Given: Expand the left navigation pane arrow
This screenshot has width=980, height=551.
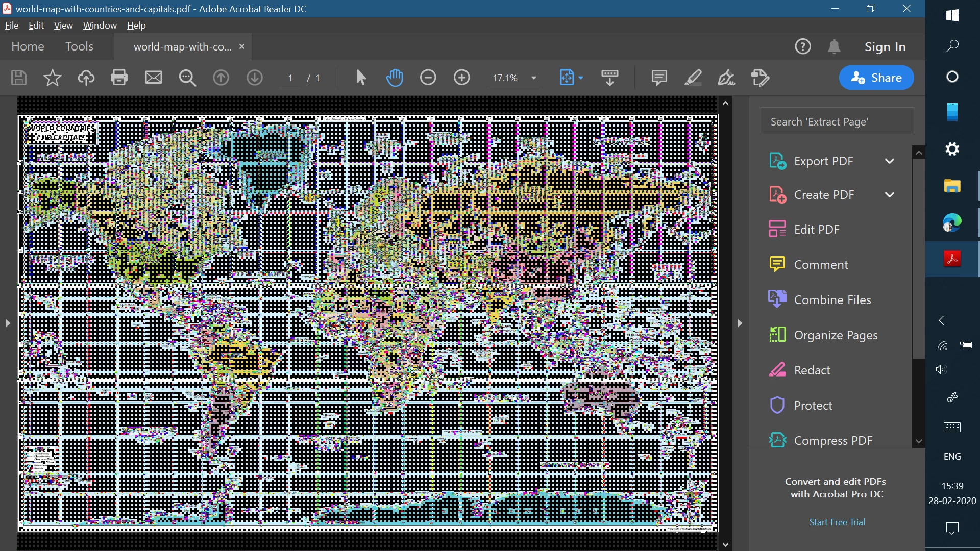Looking at the screenshot, I should pyautogui.click(x=8, y=323).
